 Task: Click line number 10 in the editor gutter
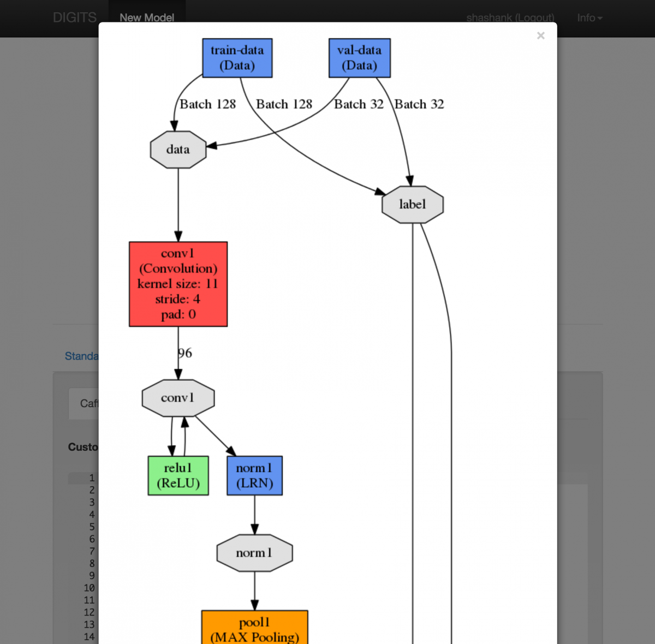[89, 588]
